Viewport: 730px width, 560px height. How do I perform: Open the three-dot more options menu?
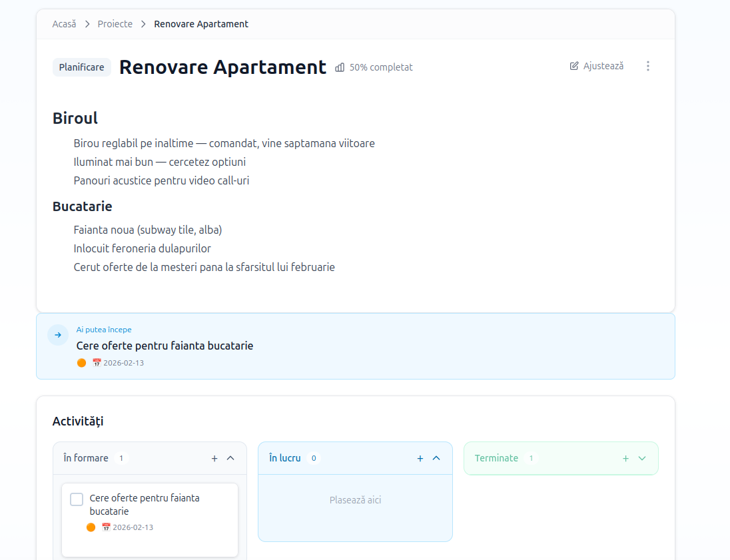tap(647, 66)
